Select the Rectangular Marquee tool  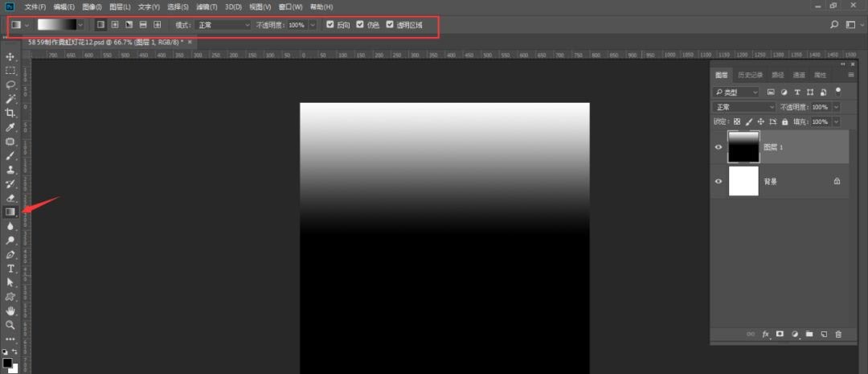click(10, 70)
